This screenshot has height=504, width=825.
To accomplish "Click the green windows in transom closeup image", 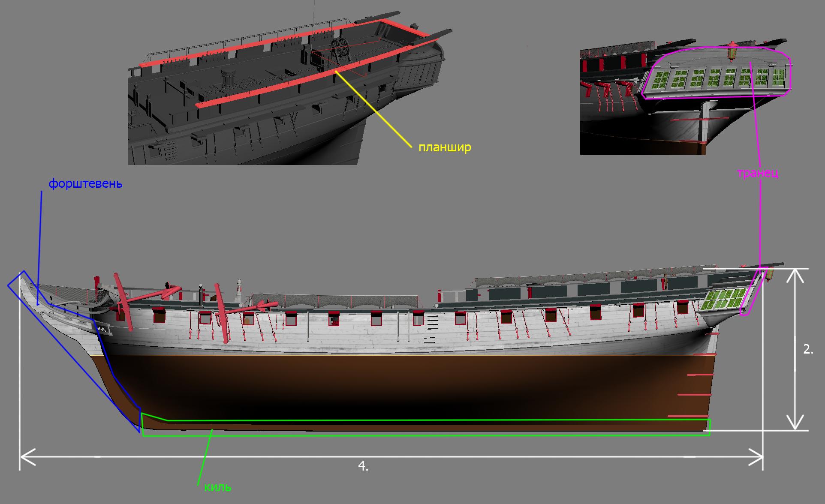I will pyautogui.click(x=714, y=78).
